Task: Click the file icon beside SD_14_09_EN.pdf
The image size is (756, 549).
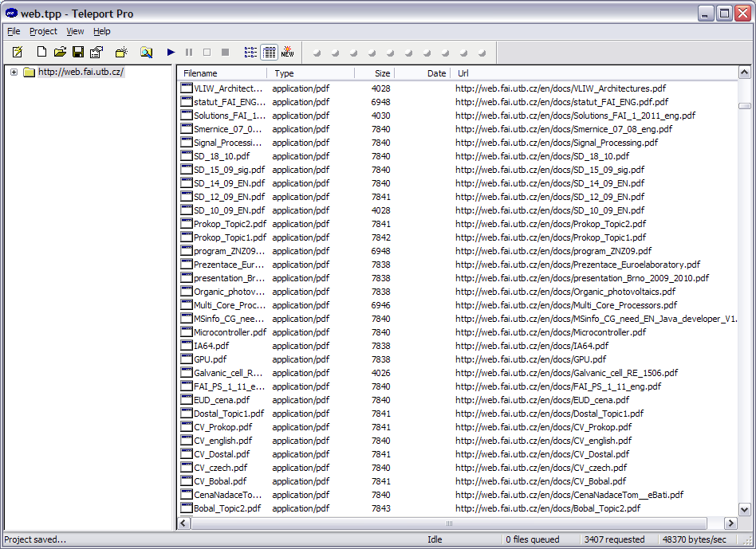Action: coord(187,183)
